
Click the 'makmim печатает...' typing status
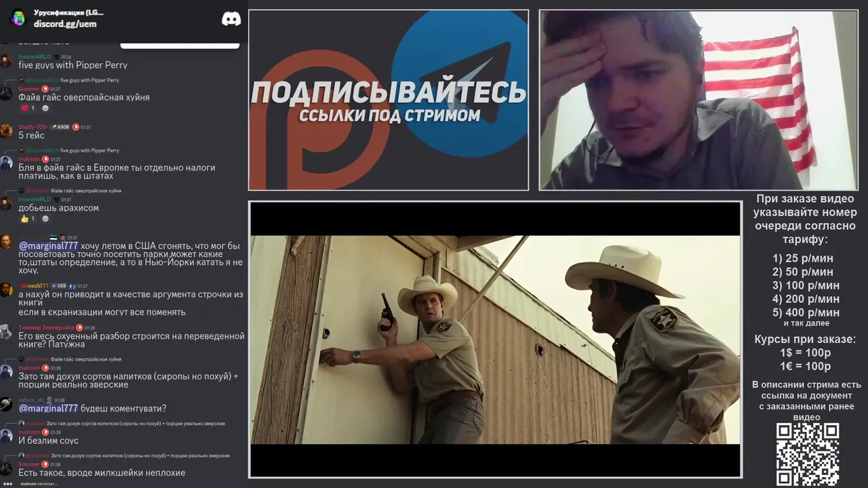39,484
